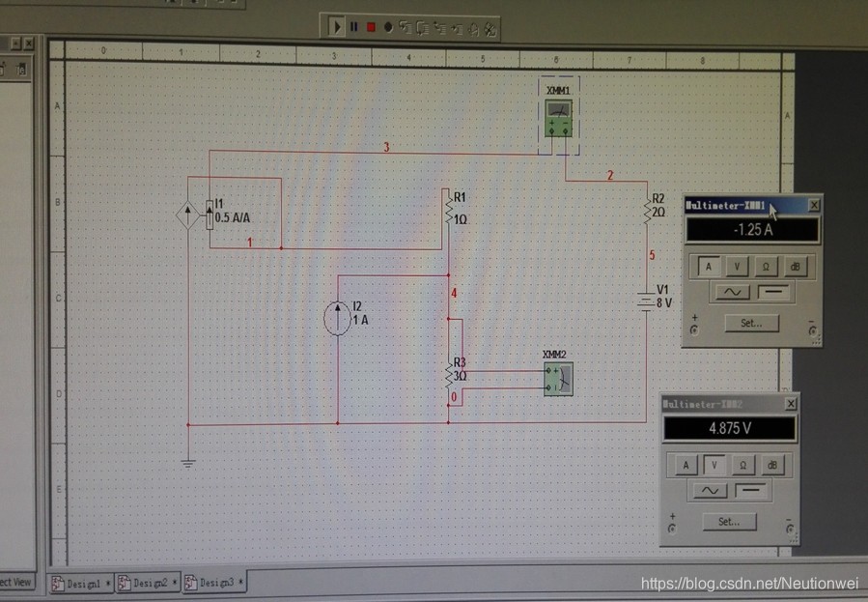868x602 pixels.
Task: Click the 1 A value label of I2
Action: [360, 320]
